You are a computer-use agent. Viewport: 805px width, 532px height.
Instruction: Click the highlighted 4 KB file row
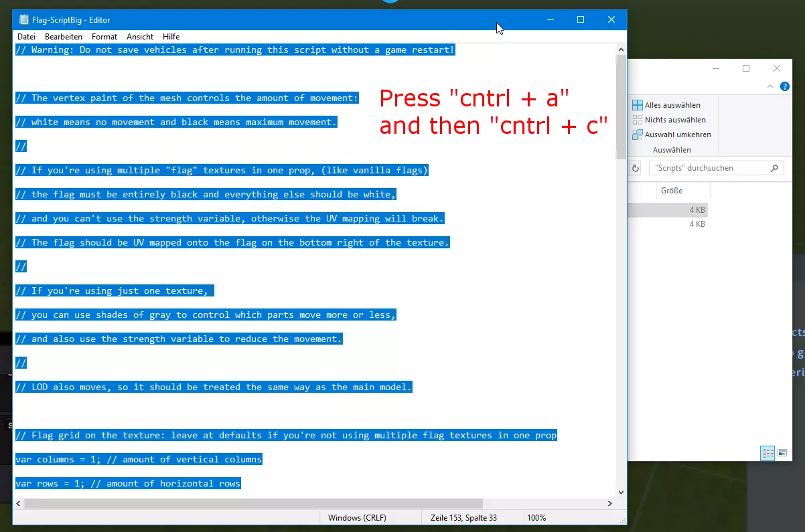[x=668, y=209]
